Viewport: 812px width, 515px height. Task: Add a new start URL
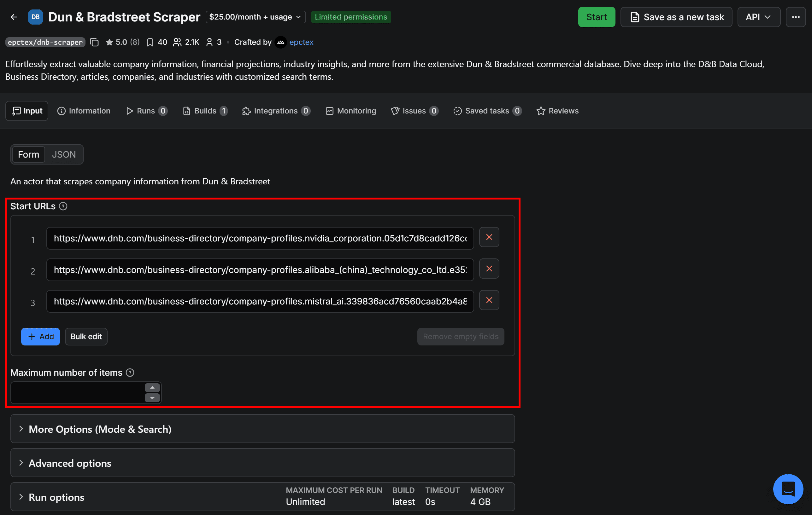(40, 337)
